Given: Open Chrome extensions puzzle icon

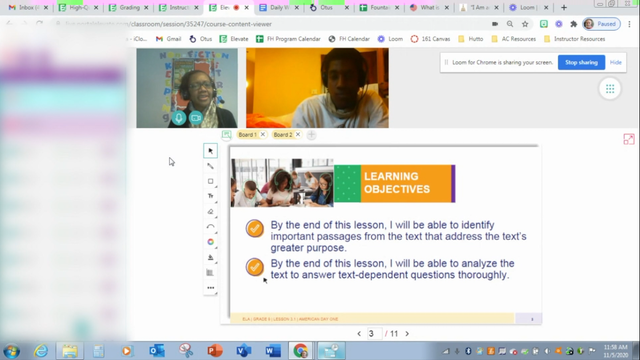Looking at the screenshot, I should [x=573, y=24].
